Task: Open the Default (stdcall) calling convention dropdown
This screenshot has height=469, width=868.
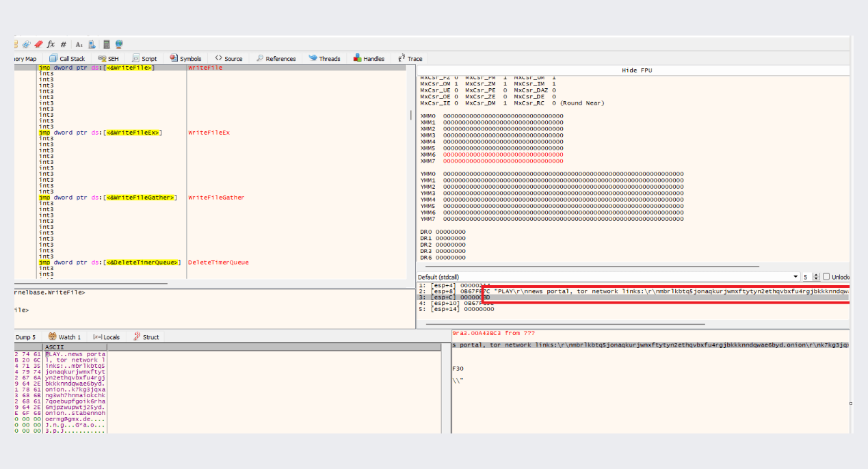Action: point(608,277)
